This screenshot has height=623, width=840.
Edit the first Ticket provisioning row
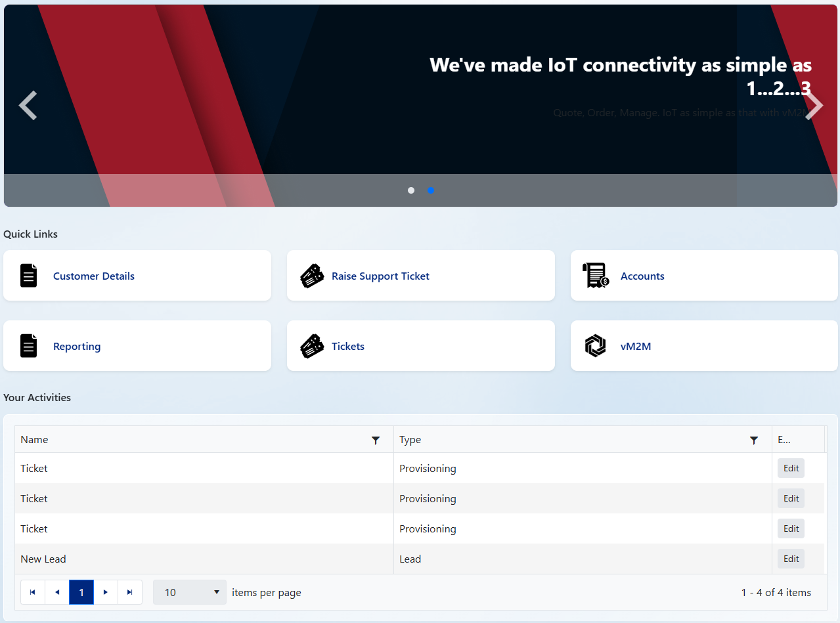coord(791,468)
